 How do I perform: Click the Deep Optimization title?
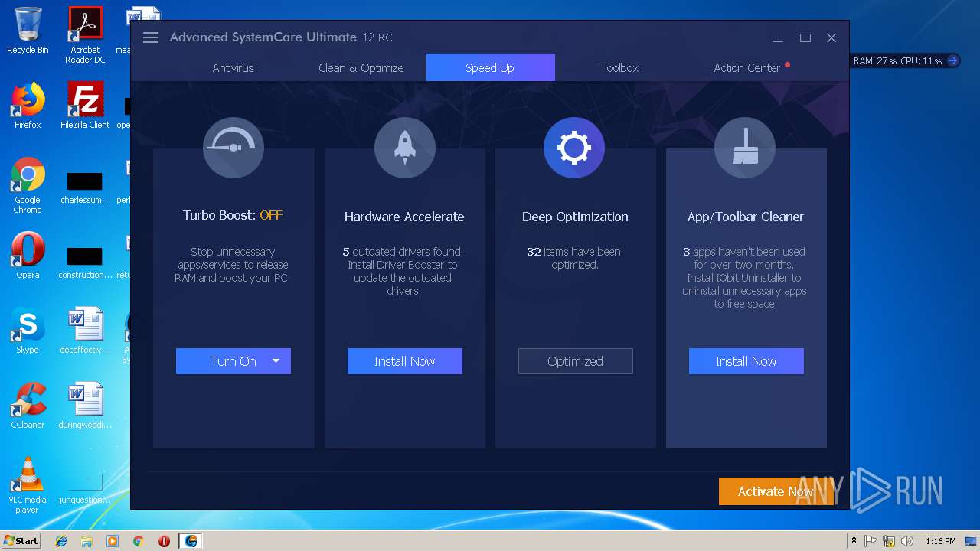575,217
